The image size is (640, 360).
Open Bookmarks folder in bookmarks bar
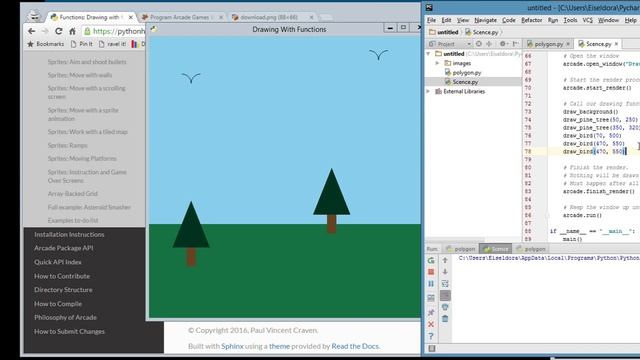pyautogui.click(x=45, y=44)
